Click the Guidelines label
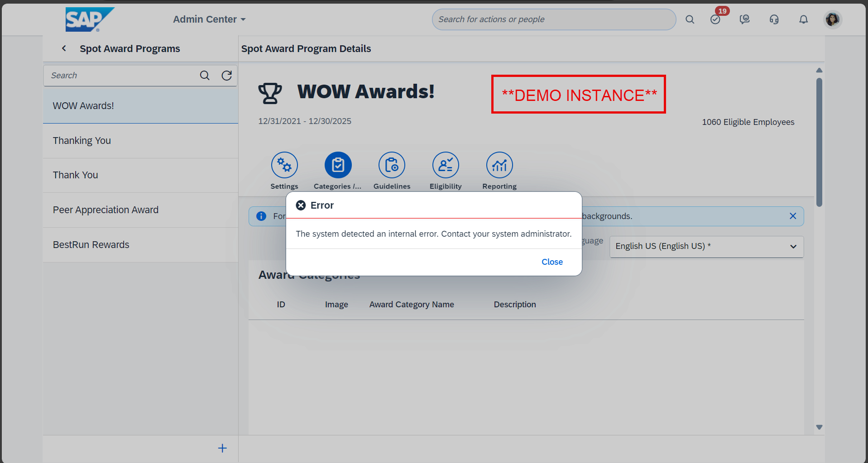Viewport: 868px width, 463px height. (392, 186)
